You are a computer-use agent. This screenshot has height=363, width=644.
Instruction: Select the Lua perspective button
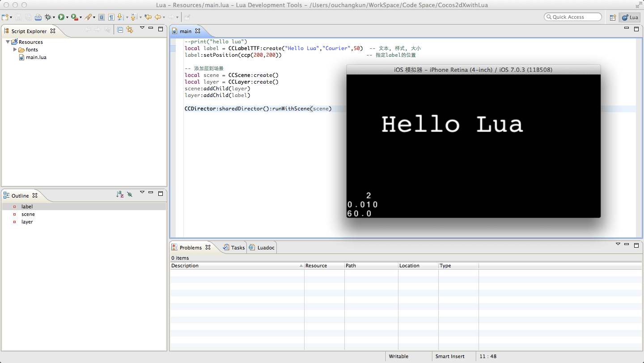point(631,17)
